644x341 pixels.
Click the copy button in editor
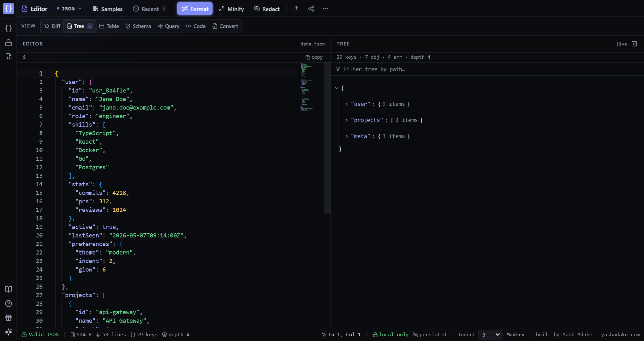314,57
